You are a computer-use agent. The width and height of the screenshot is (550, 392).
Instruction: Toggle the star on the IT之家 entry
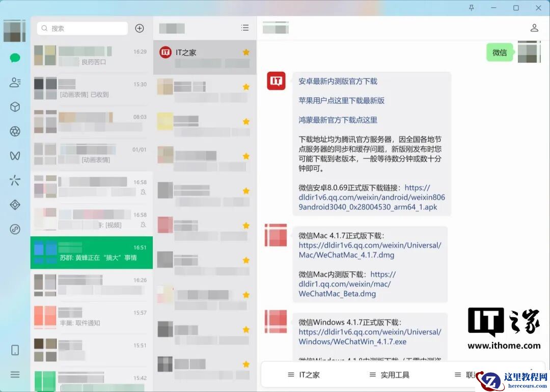click(246, 52)
